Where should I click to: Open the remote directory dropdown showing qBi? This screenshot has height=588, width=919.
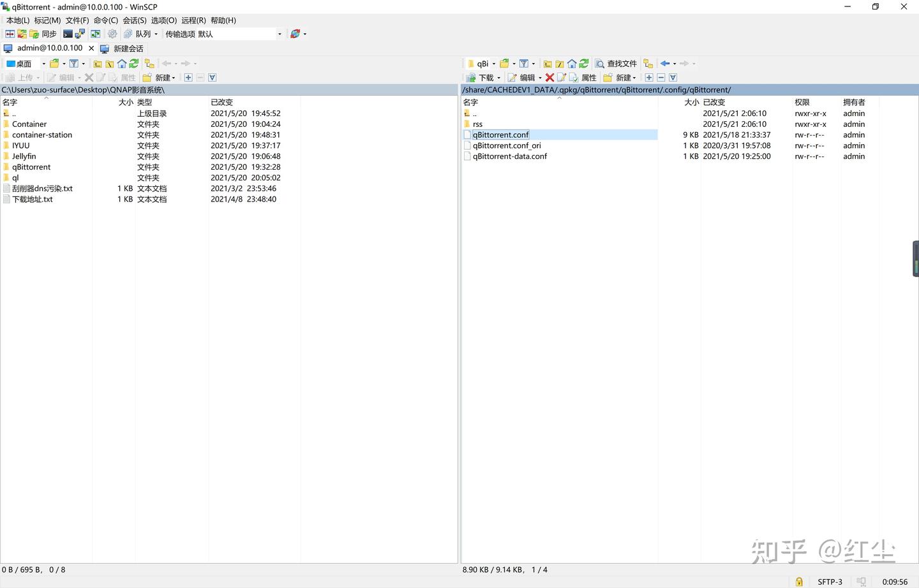pyautogui.click(x=481, y=63)
